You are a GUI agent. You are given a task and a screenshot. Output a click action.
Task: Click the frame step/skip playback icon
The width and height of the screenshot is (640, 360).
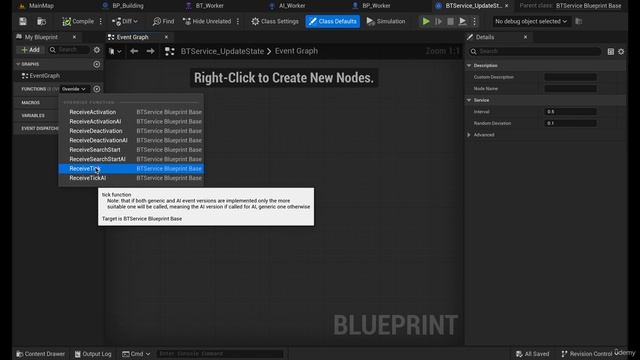(x=438, y=21)
